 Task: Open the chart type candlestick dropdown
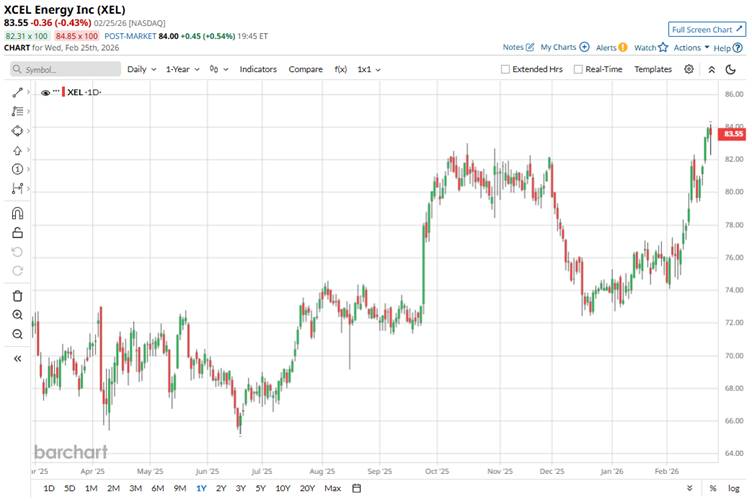219,70
